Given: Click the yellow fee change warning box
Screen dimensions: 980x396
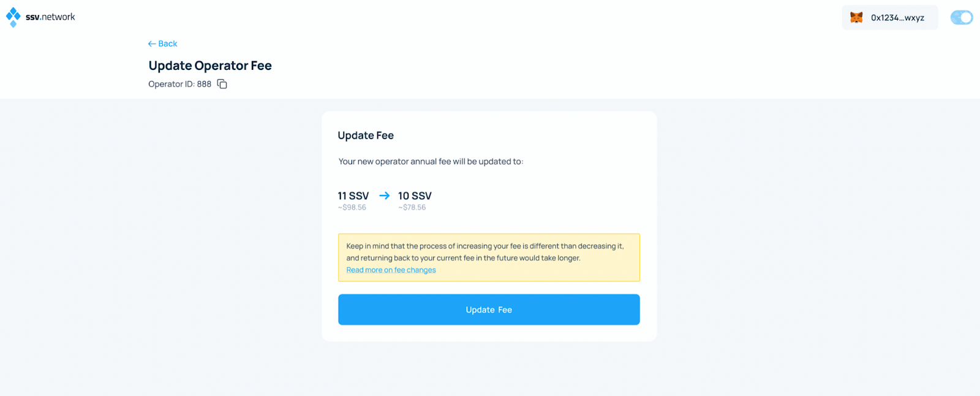Looking at the screenshot, I should (x=489, y=257).
